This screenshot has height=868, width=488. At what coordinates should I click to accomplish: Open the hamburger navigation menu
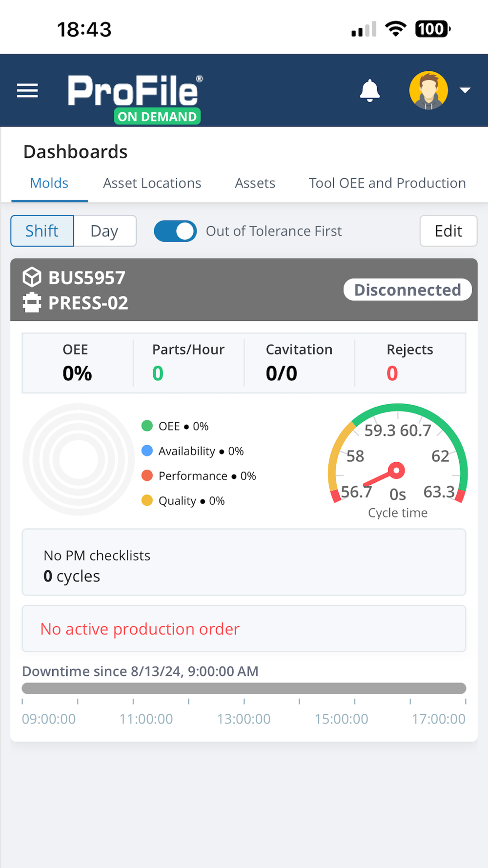[27, 90]
